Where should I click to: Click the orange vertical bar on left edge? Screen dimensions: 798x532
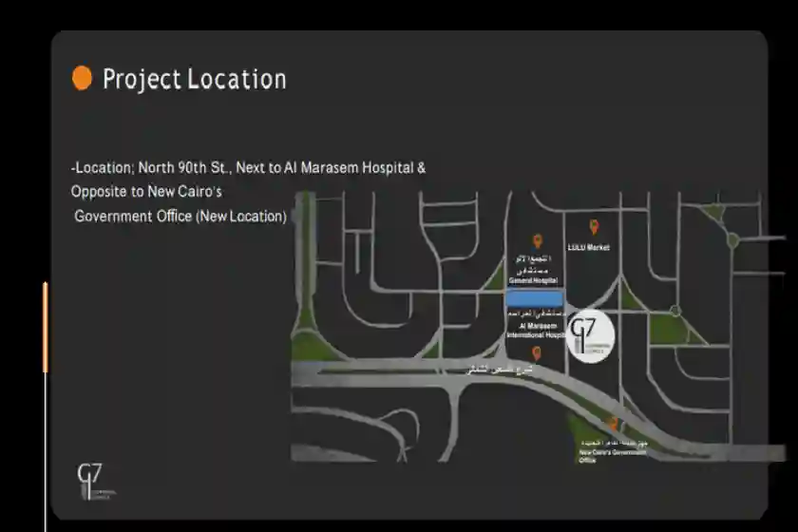[45, 328]
